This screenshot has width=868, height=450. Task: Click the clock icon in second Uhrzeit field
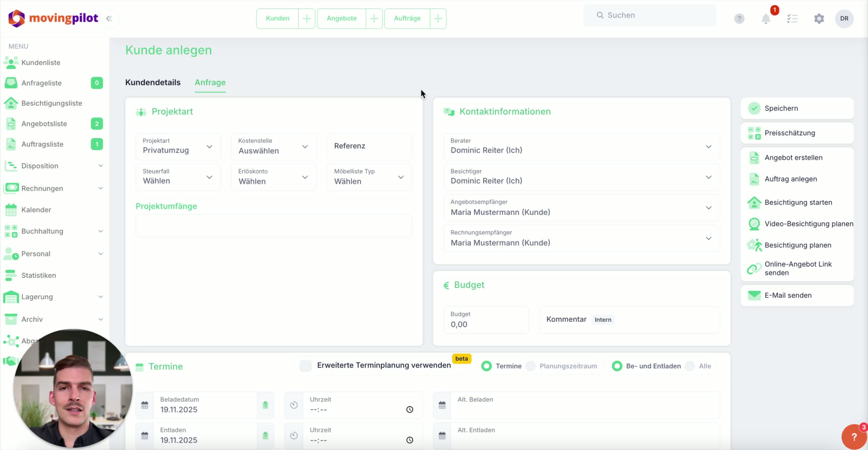coord(410,440)
